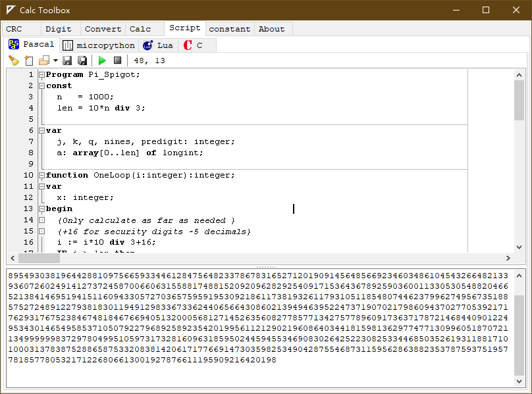Open the Convert tab
Viewport: 532px width, 394px height.
[x=103, y=29]
